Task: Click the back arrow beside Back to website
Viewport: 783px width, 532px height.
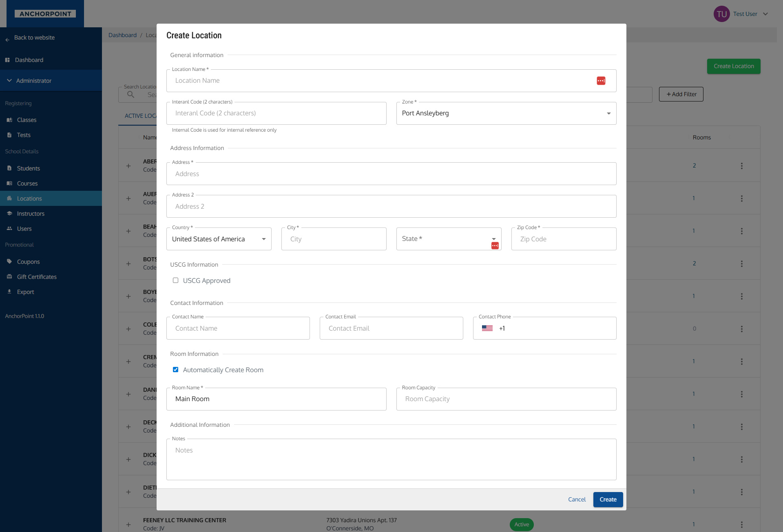Action: tap(7, 40)
